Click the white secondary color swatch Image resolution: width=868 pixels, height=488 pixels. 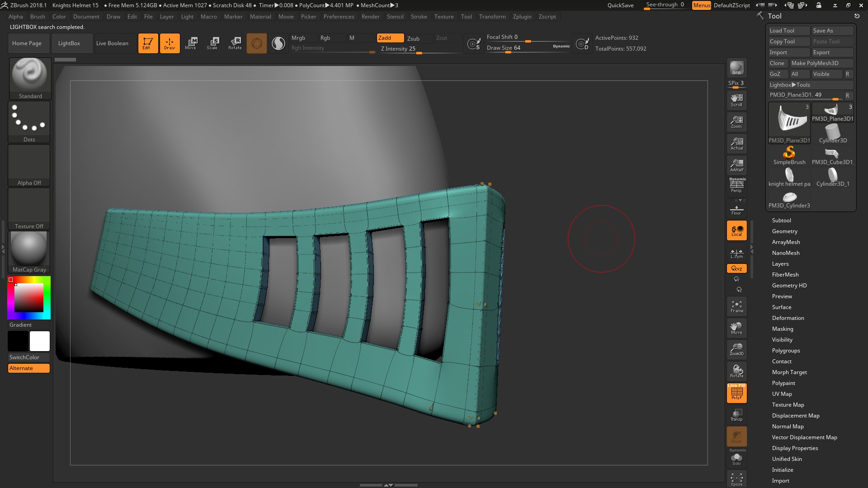click(40, 341)
